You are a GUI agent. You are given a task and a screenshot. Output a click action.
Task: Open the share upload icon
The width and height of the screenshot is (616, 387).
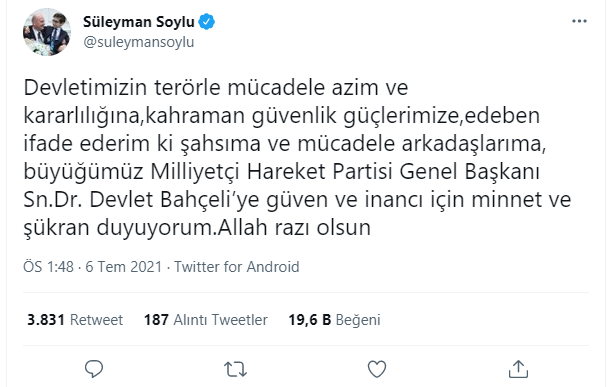pos(518,369)
